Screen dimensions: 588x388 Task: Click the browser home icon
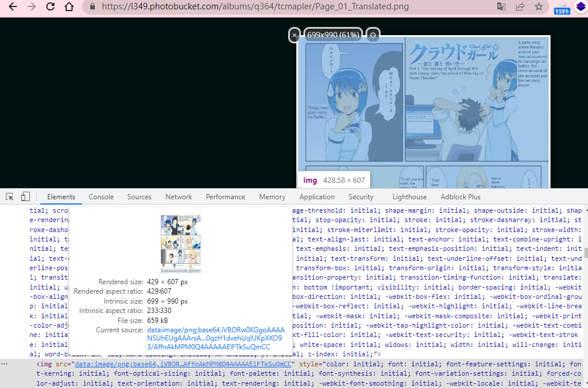pyautogui.click(x=69, y=7)
